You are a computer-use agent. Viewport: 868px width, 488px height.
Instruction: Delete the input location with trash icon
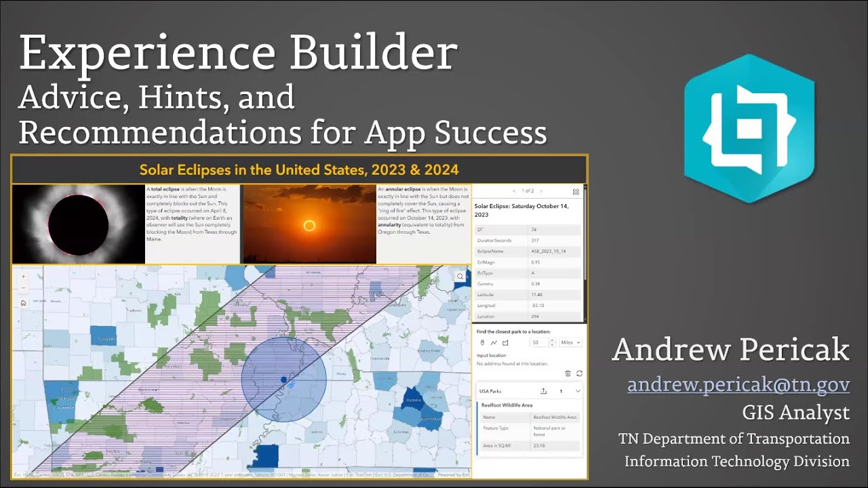click(x=568, y=373)
